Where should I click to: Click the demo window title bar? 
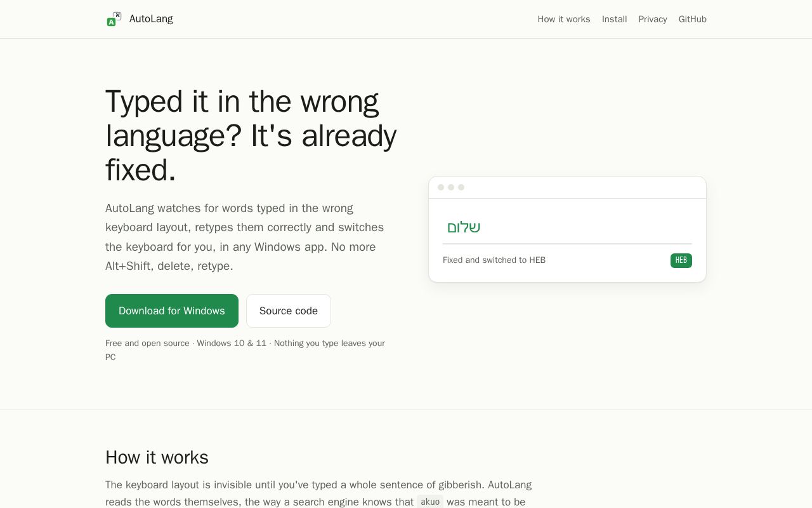coord(567,187)
